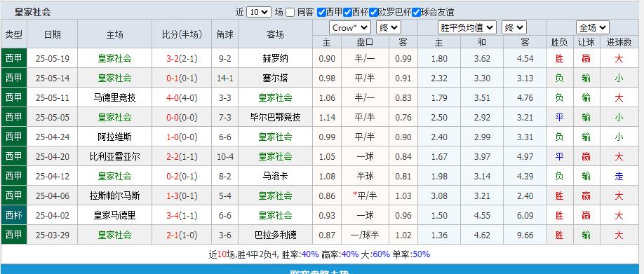The image size is (644, 274).
Task: Click away team 赫罗纳
Action: click(275, 59)
